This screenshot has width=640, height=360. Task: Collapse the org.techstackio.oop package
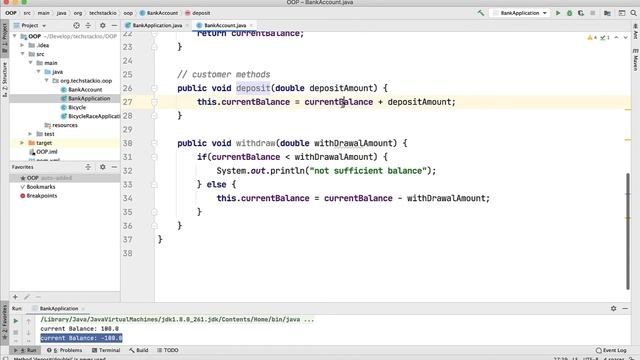[47, 80]
